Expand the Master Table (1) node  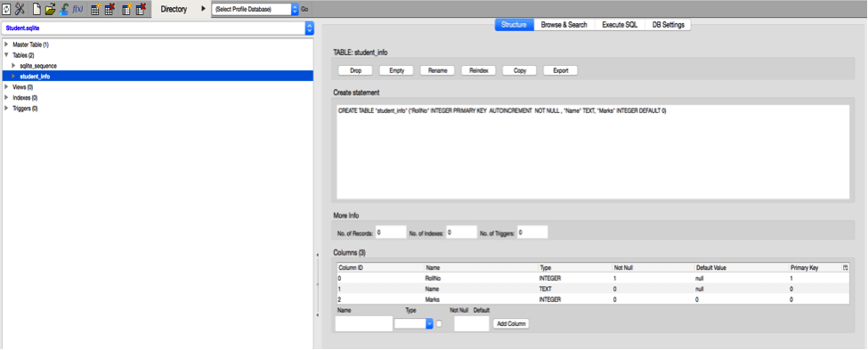(x=6, y=45)
